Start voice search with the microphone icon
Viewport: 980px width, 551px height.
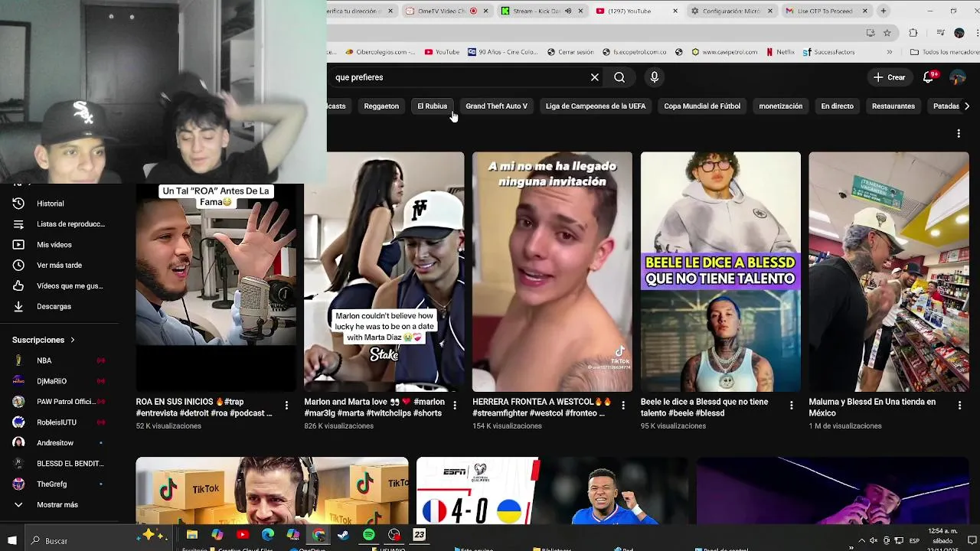click(x=654, y=77)
